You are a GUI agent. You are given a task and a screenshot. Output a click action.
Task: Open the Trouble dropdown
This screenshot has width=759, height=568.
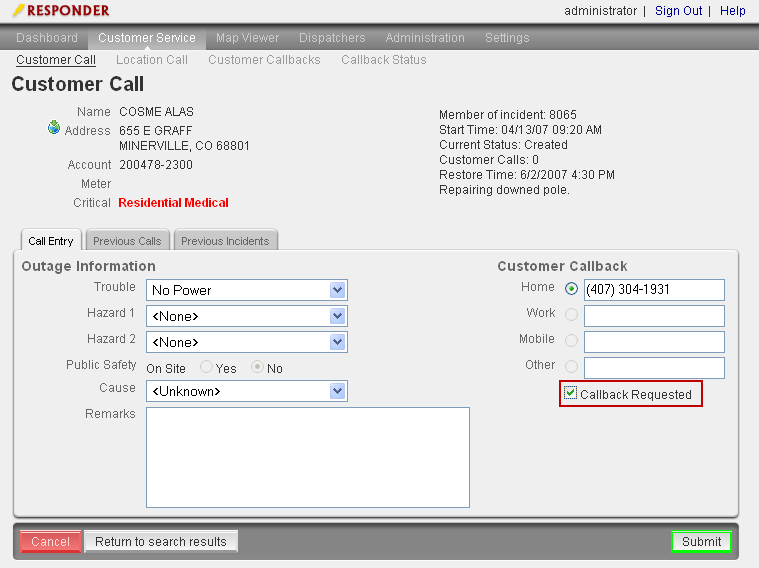click(x=338, y=290)
